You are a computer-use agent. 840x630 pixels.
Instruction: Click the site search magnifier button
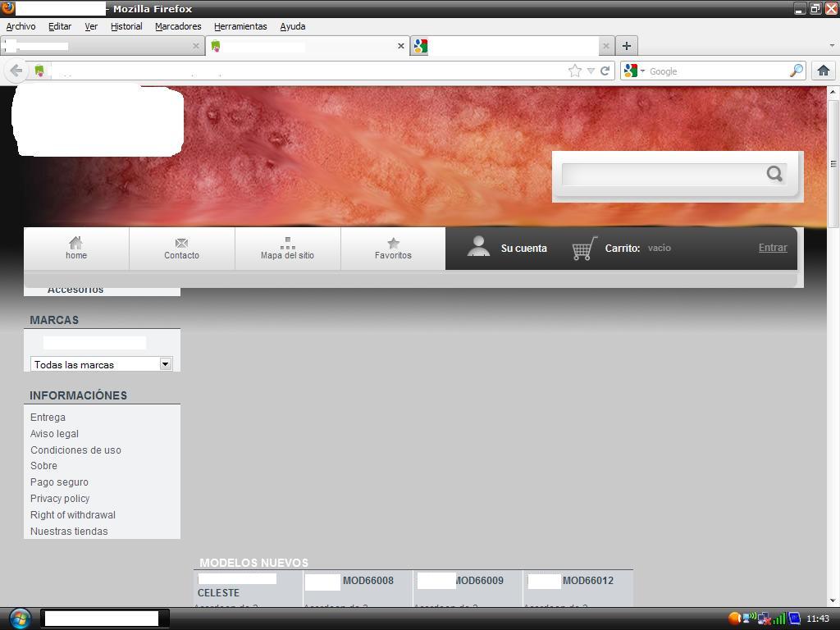pyautogui.click(x=774, y=174)
